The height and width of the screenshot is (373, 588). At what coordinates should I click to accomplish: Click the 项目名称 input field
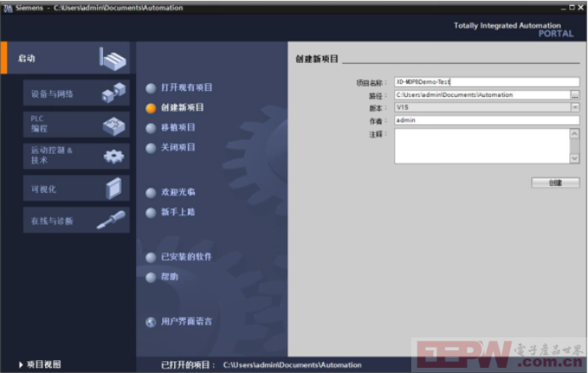(x=487, y=82)
